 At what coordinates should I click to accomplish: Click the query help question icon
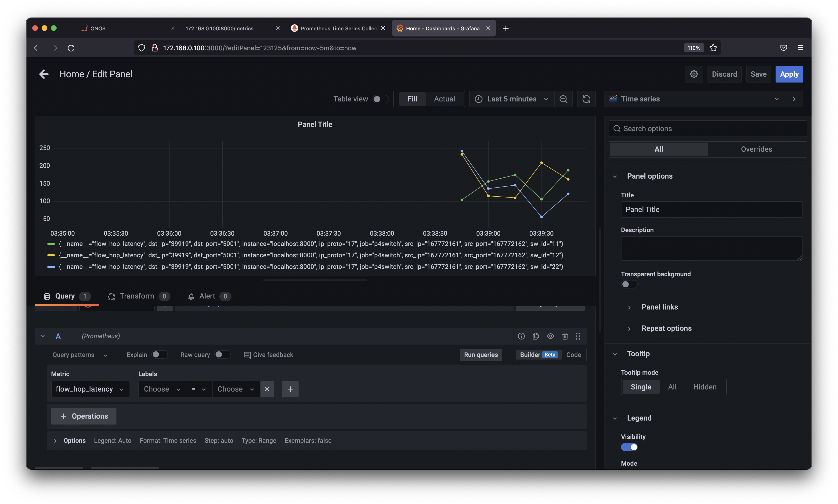[521, 336]
